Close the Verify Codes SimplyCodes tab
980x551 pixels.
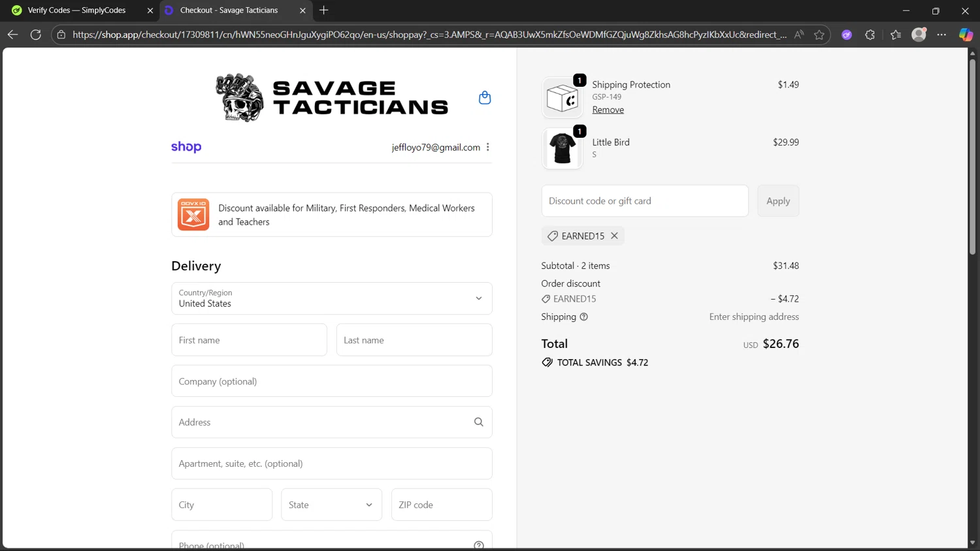pyautogui.click(x=150, y=10)
